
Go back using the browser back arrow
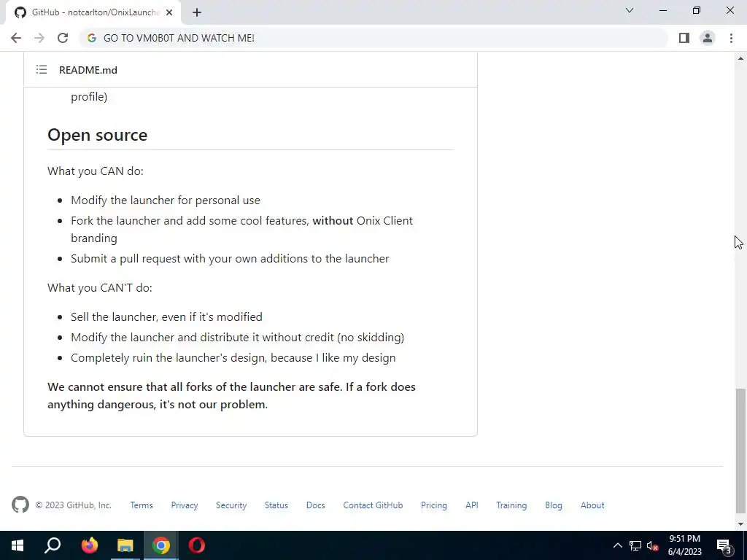pyautogui.click(x=16, y=38)
